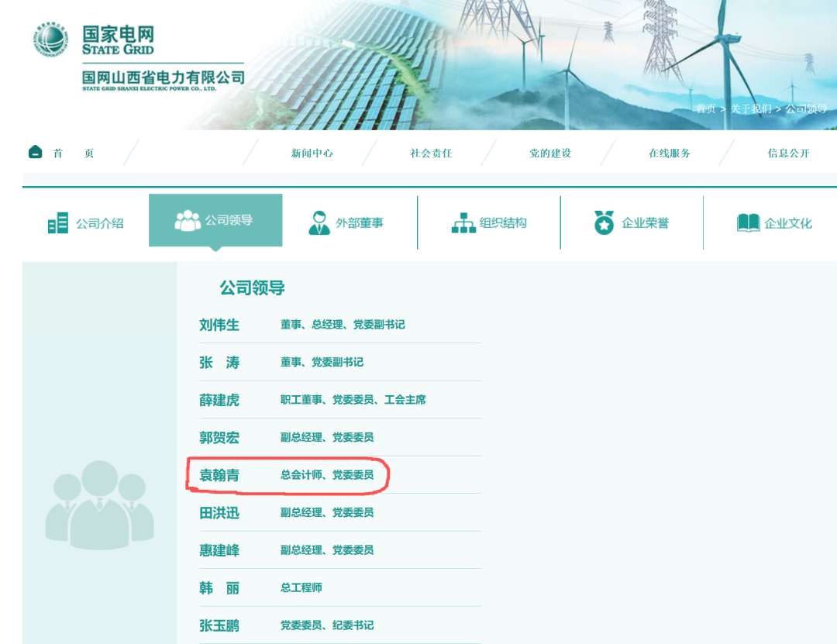Open the 在线服务 menu

[x=670, y=153]
